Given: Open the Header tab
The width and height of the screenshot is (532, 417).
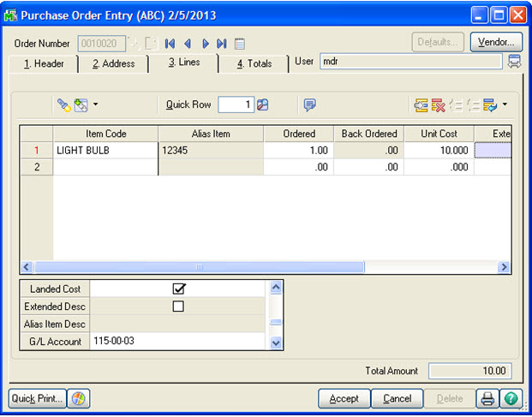Looking at the screenshot, I should (44, 63).
